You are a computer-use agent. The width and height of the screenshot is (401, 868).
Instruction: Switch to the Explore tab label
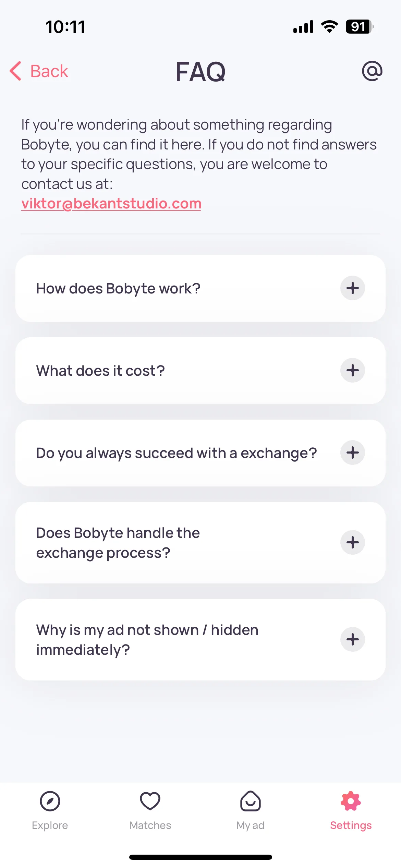[50, 825]
